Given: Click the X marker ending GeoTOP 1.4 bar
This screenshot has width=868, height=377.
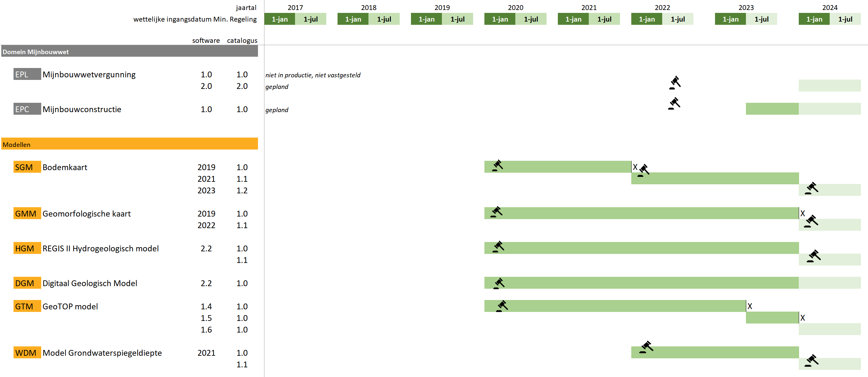Looking at the screenshot, I should (750, 306).
